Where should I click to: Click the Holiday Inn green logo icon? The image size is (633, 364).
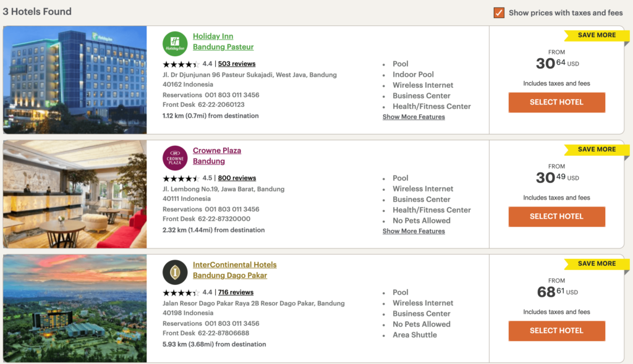pos(175,44)
